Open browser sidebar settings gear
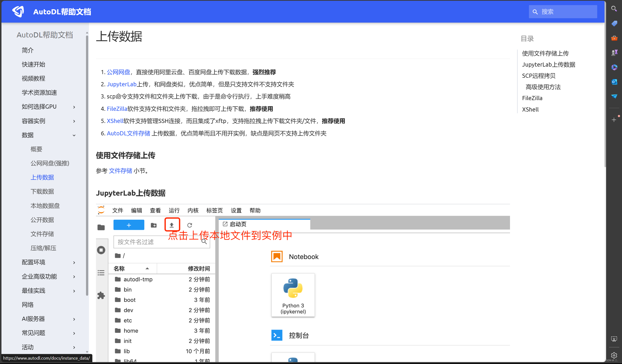The width and height of the screenshot is (622, 364). coord(614,355)
